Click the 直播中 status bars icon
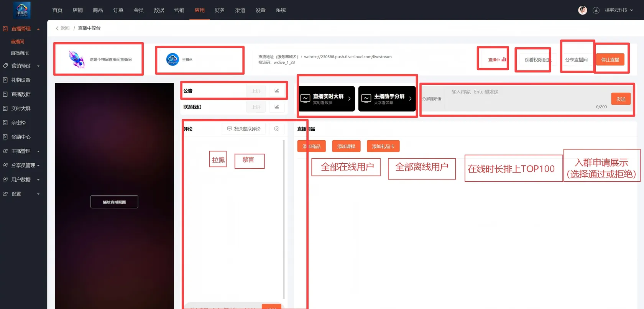 (x=504, y=59)
